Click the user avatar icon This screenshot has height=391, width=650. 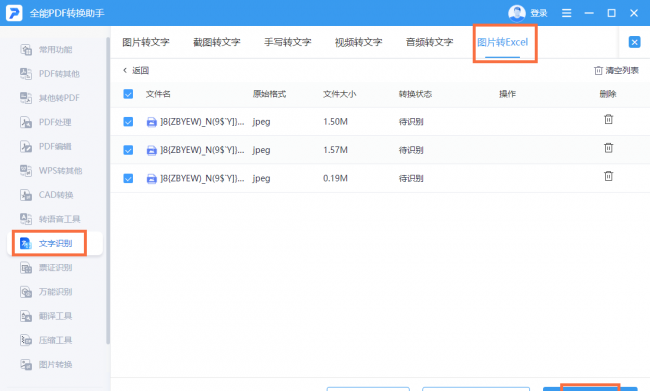click(x=517, y=13)
